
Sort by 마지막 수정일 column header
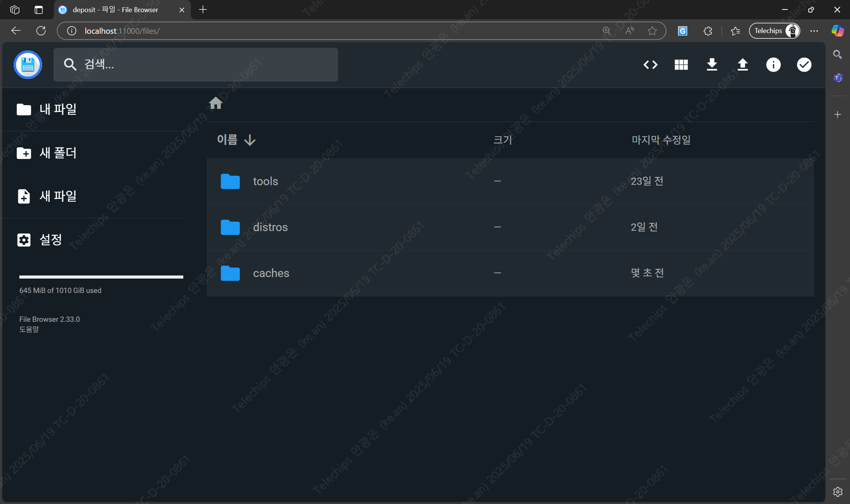click(x=661, y=140)
